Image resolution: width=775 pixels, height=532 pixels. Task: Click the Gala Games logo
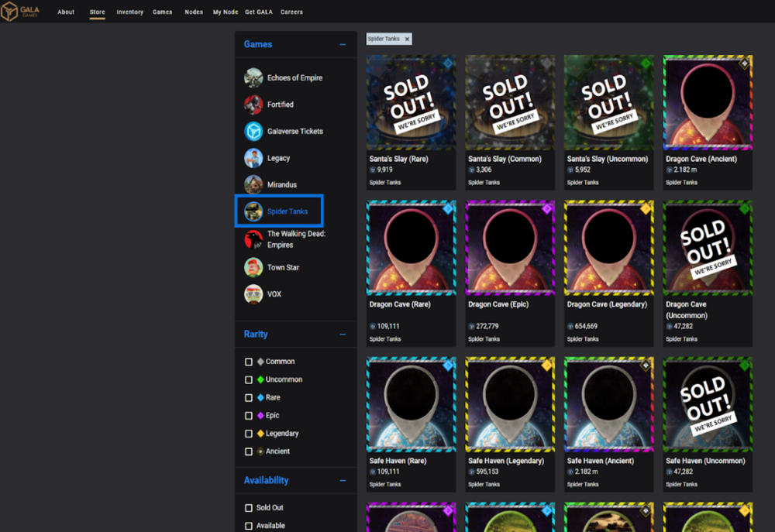pyautogui.click(x=20, y=12)
